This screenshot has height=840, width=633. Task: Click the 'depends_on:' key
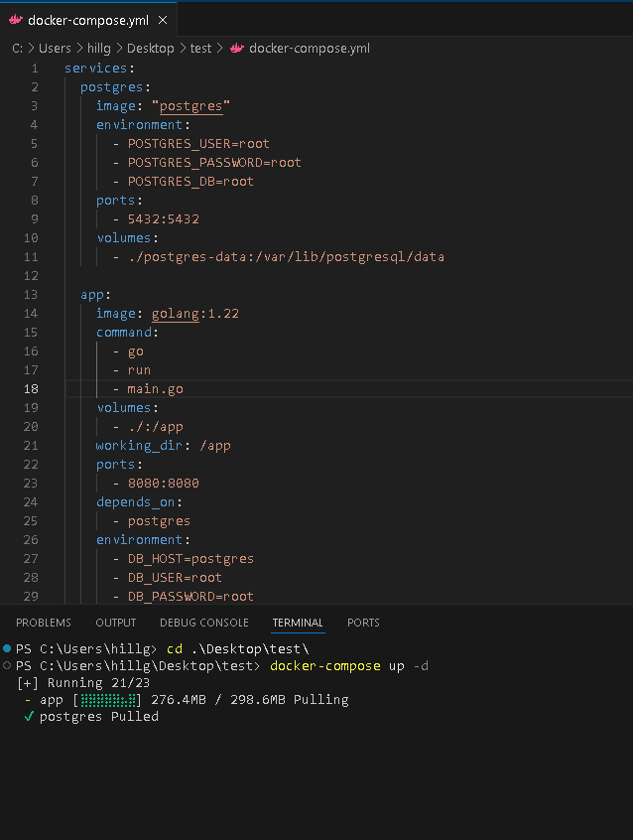point(139,502)
